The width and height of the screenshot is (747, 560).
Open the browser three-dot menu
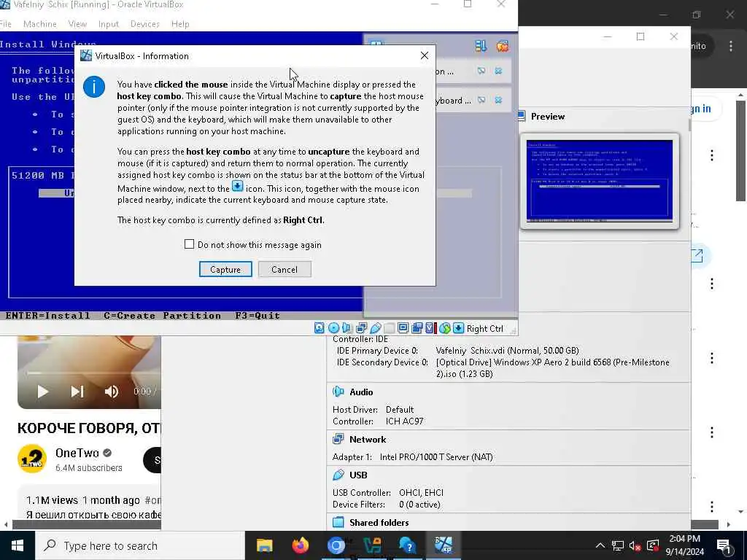click(731, 46)
